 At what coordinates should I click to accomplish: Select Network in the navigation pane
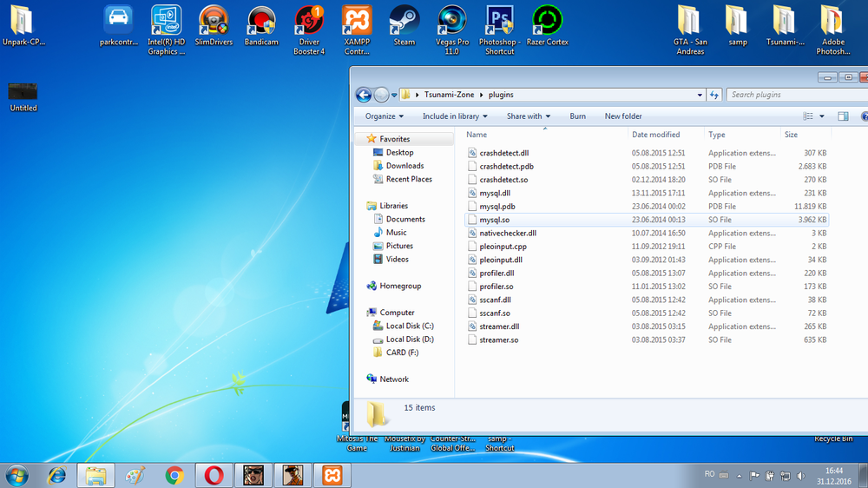[393, 379]
